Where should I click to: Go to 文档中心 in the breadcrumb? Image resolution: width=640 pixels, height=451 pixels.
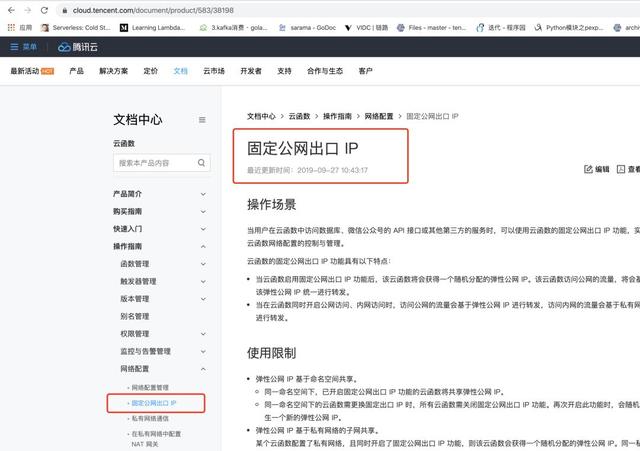pos(261,116)
